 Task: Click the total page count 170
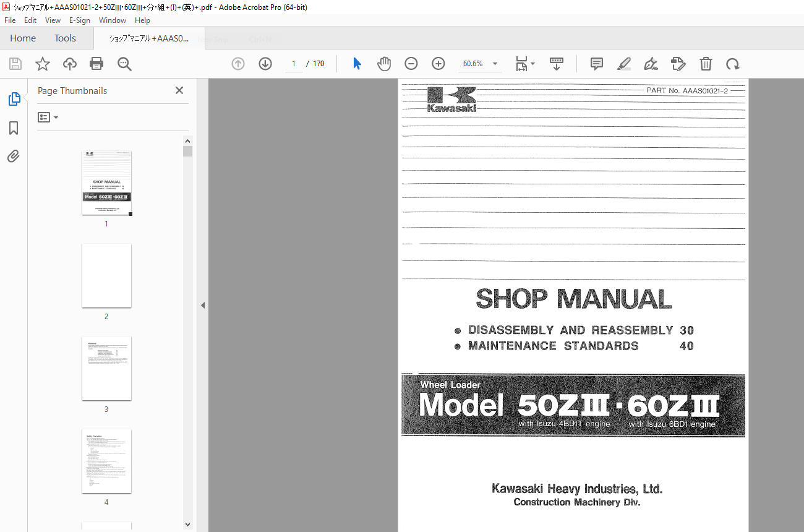(x=319, y=64)
